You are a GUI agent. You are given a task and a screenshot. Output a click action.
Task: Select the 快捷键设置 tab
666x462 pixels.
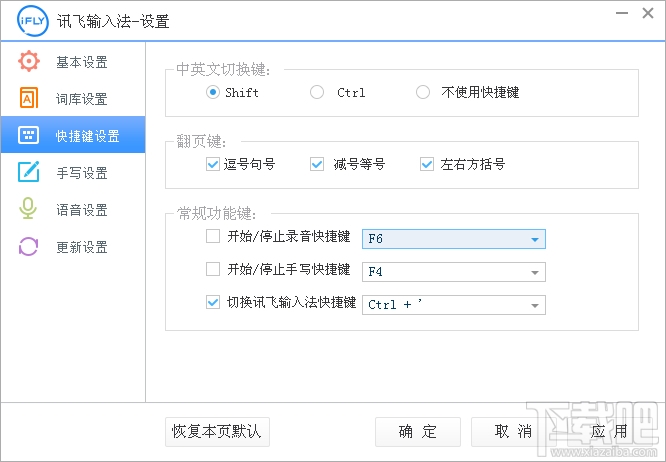pos(73,135)
